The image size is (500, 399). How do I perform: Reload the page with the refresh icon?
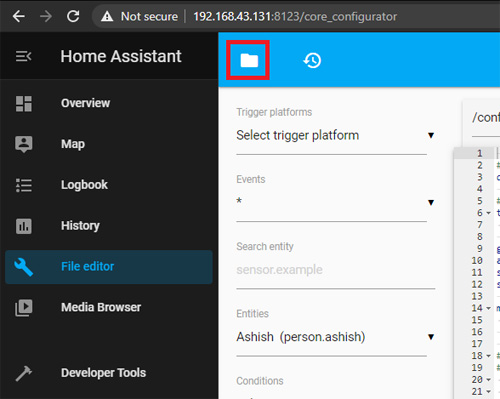point(73,16)
